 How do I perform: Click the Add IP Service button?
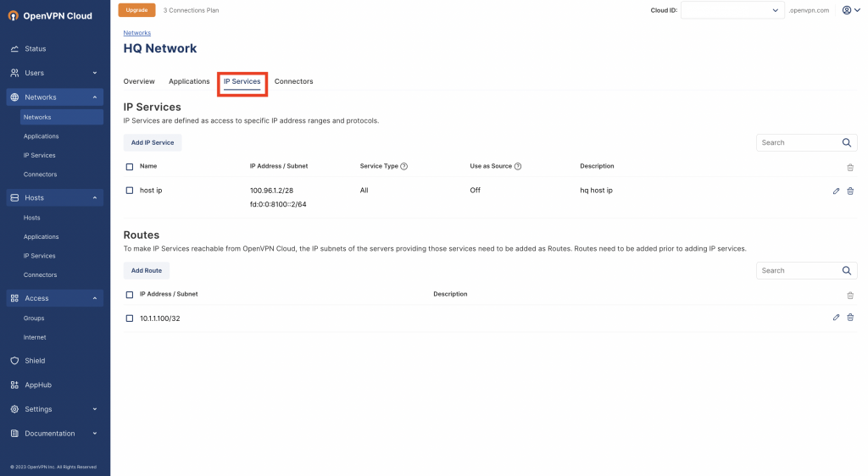pyautogui.click(x=153, y=142)
